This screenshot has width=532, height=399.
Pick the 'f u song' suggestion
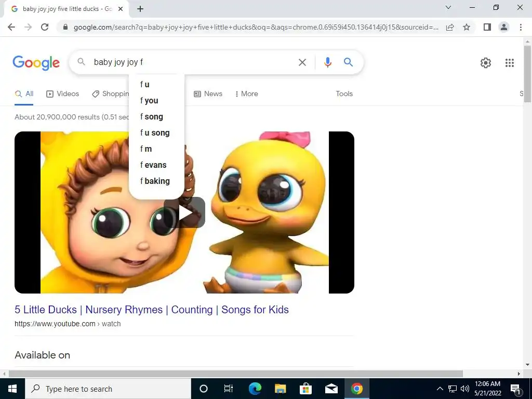(x=156, y=132)
